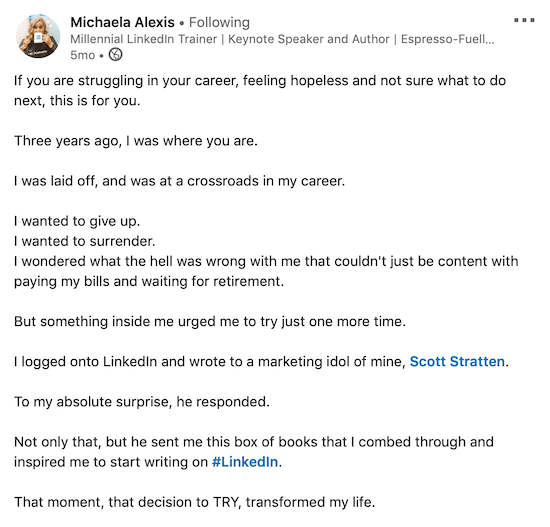
Task: Open the three-dot post options menu
Action: (524, 20)
